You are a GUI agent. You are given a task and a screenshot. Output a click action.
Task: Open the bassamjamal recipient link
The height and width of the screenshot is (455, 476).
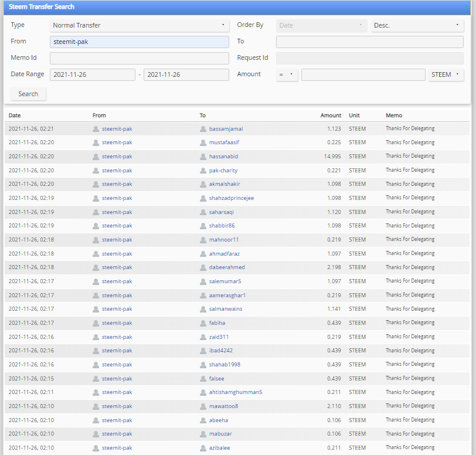click(x=226, y=129)
